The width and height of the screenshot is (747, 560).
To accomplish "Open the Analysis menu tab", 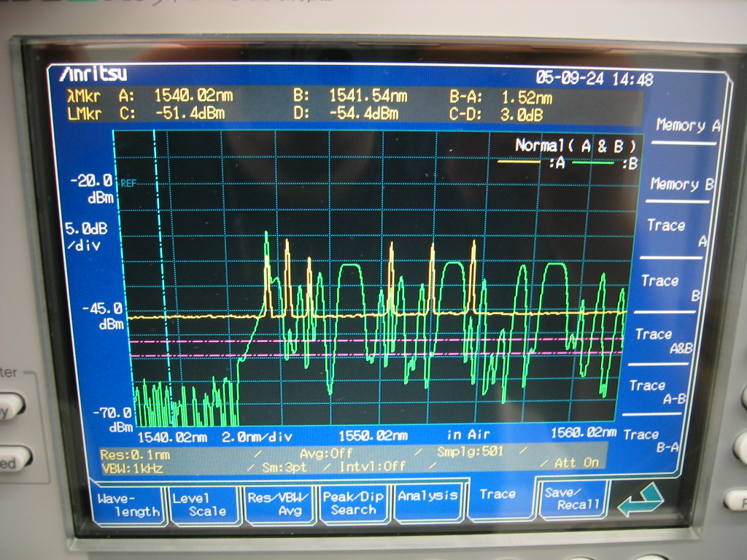I will pyautogui.click(x=427, y=496).
